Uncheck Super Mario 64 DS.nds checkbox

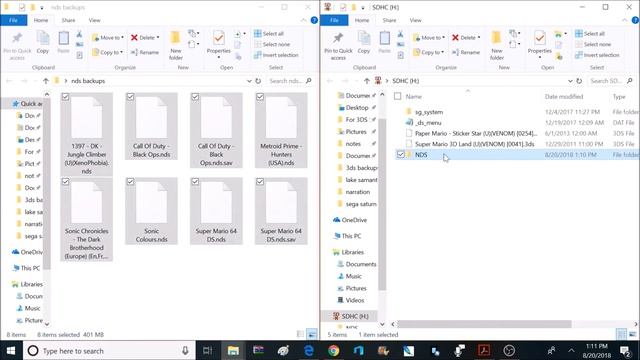pyautogui.click(x=195, y=182)
